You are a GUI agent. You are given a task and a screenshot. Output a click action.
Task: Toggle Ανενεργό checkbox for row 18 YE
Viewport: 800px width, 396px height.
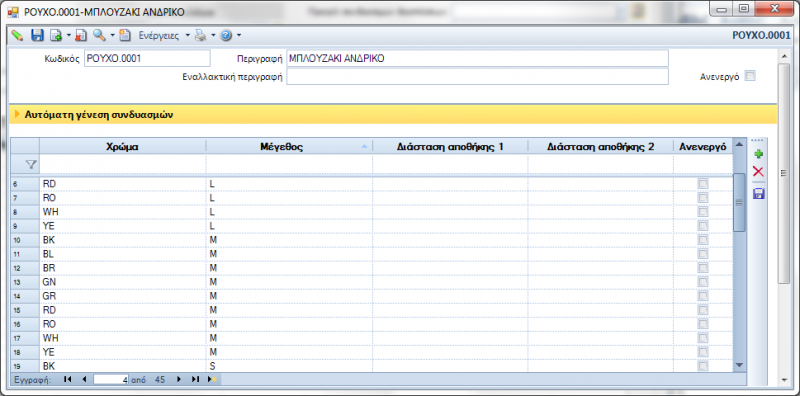(x=703, y=352)
